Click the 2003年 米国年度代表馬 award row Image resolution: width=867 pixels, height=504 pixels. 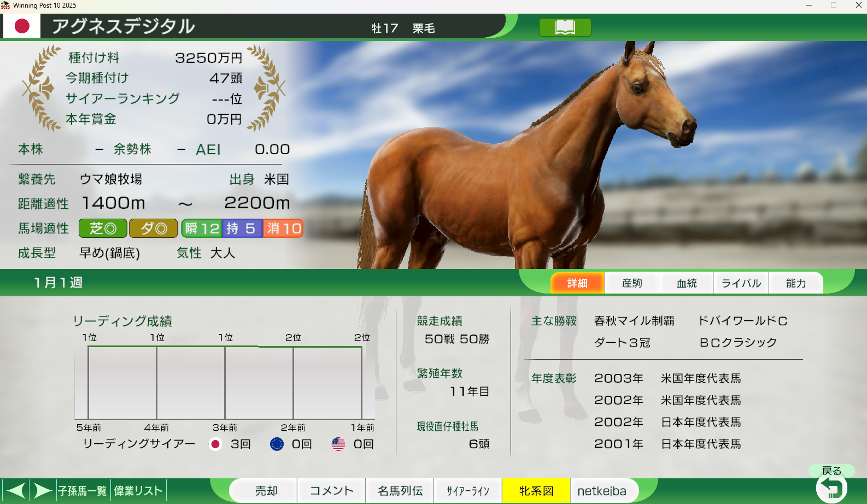point(667,378)
